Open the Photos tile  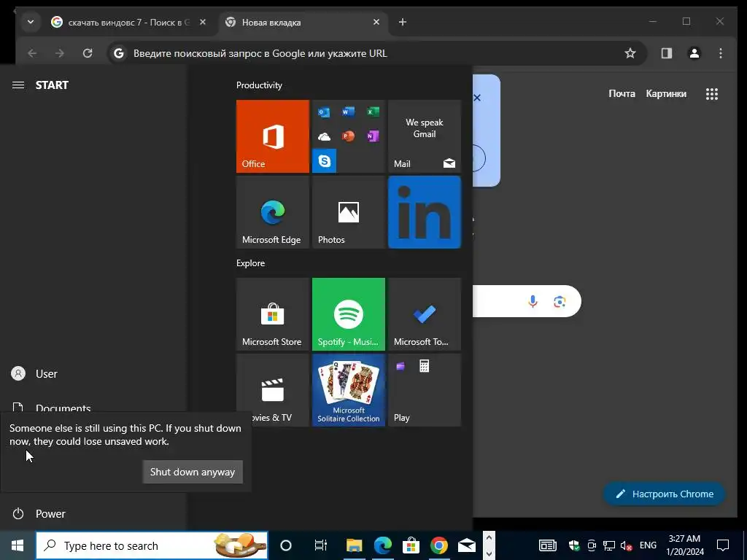coord(348,212)
